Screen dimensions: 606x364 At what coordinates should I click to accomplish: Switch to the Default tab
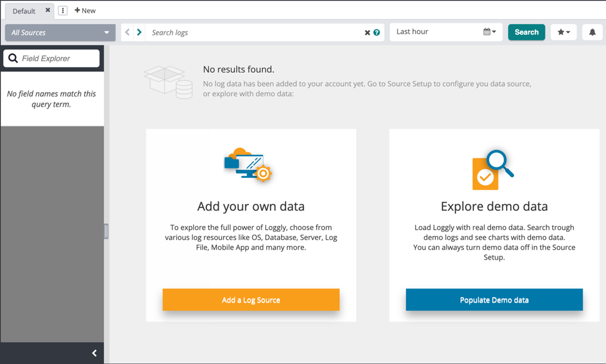tap(24, 11)
